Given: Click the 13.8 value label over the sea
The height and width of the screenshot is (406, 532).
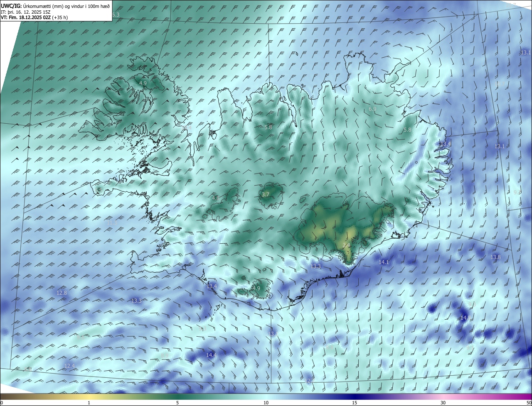Looking at the screenshot, I should 495,257.
